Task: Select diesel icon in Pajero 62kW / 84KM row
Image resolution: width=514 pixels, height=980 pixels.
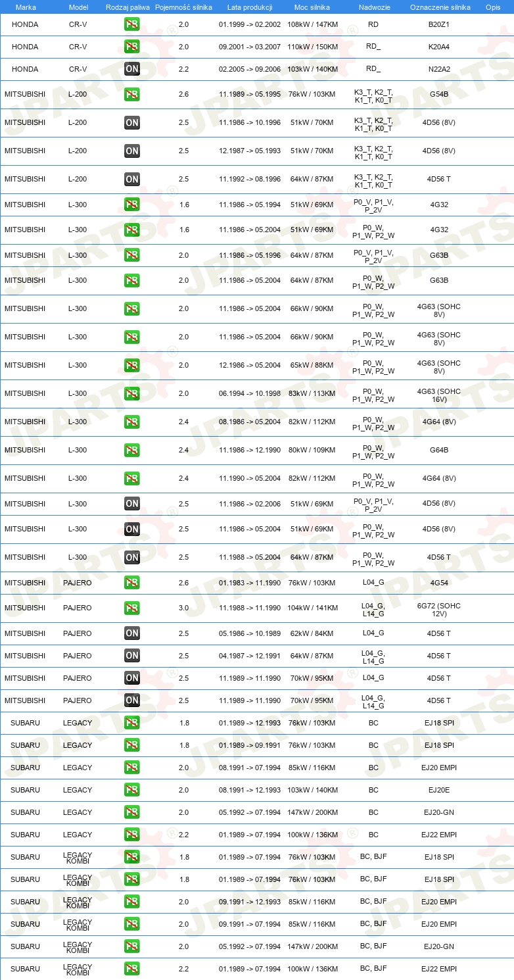Action: tap(132, 633)
